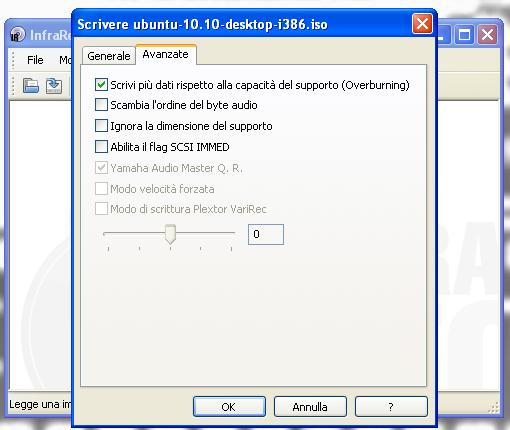The image size is (510, 430).
Task: Check Modo di scrittura Plextor VariRec
Action: [101, 209]
